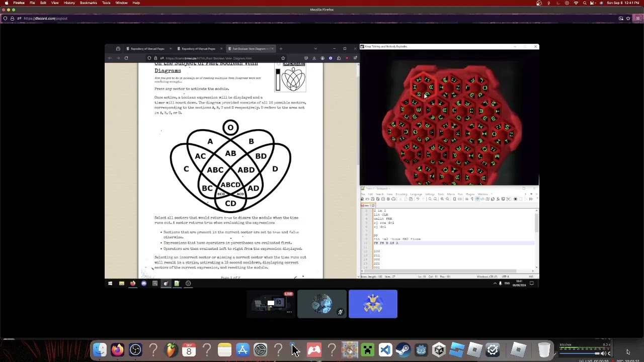Open Visual Studio Code from the dock
The height and width of the screenshot is (362, 644).
[x=385, y=349]
